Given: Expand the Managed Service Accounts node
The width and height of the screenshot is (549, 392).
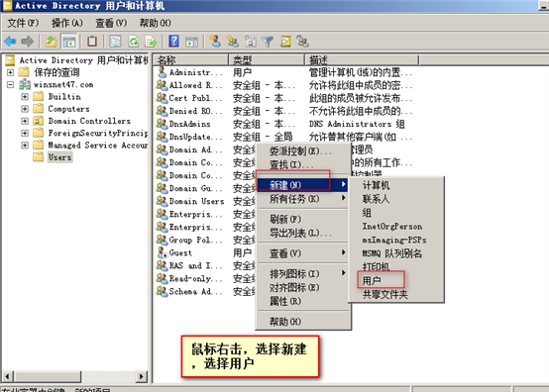Looking at the screenshot, I should point(25,146).
